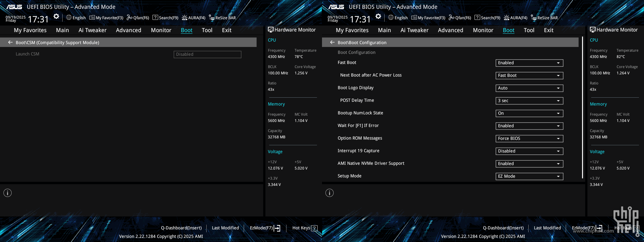Click EzMode(F7) arrow icon in left screen

tap(277, 228)
